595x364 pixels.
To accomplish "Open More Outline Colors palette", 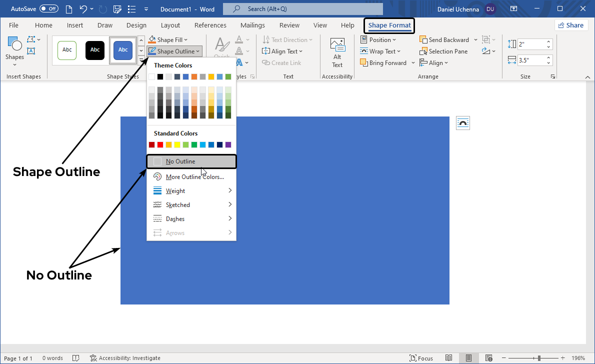I will [194, 177].
